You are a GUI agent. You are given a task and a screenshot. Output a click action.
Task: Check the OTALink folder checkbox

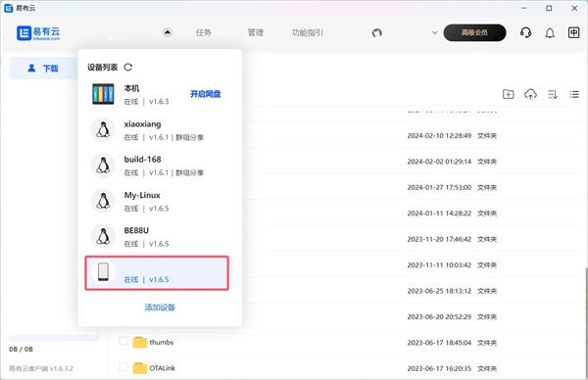tap(123, 367)
